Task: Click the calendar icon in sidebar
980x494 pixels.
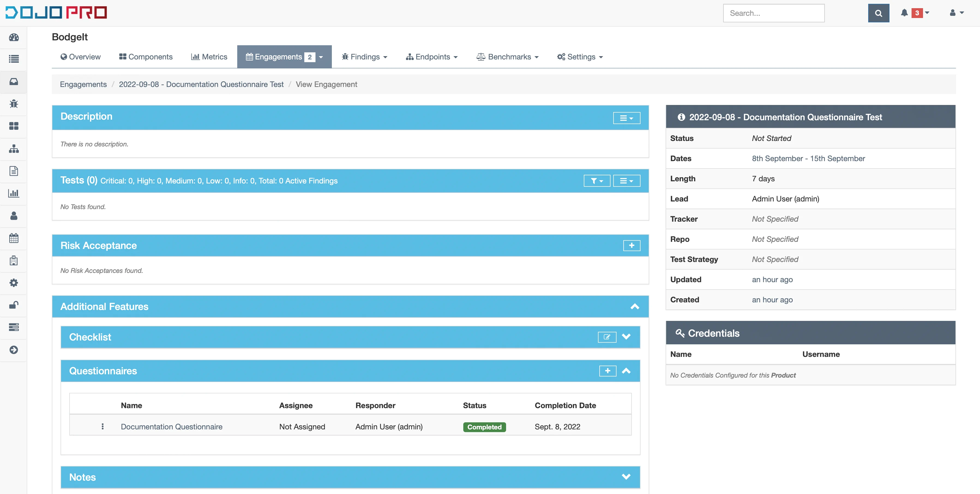Action: [14, 239]
